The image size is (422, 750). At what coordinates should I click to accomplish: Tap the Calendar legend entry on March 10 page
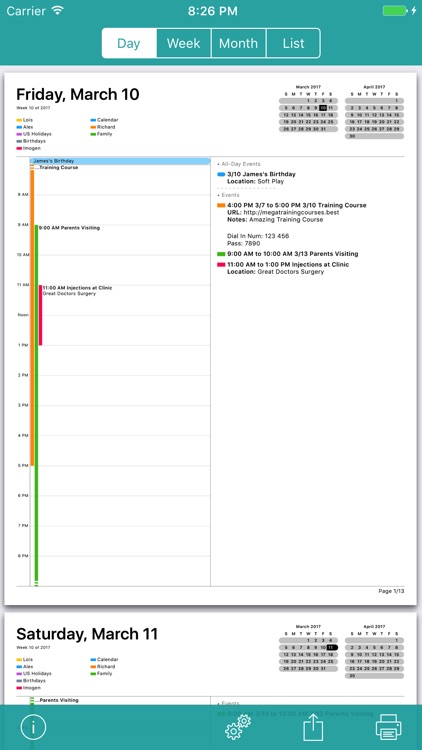(104, 120)
